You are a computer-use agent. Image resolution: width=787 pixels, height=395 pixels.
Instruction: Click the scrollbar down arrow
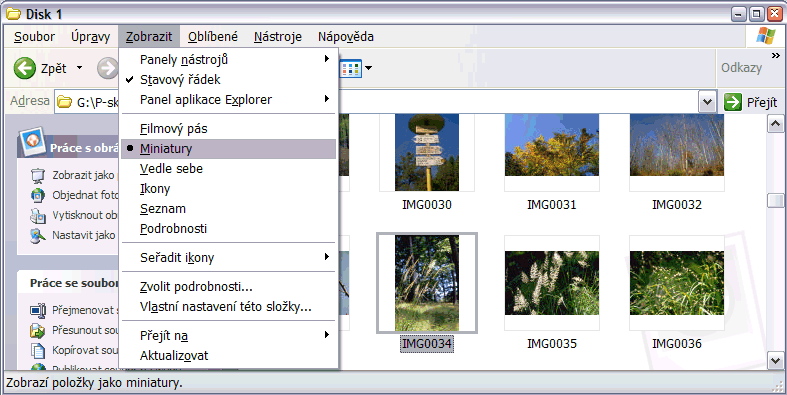[775, 359]
